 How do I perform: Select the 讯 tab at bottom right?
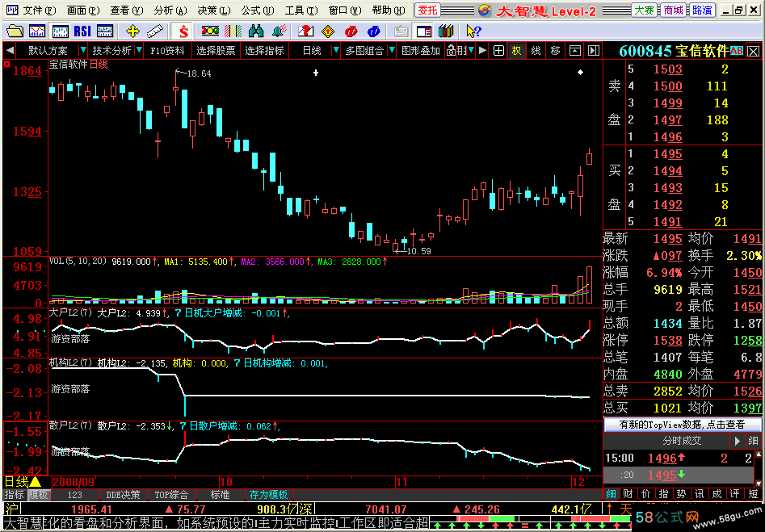(699, 494)
